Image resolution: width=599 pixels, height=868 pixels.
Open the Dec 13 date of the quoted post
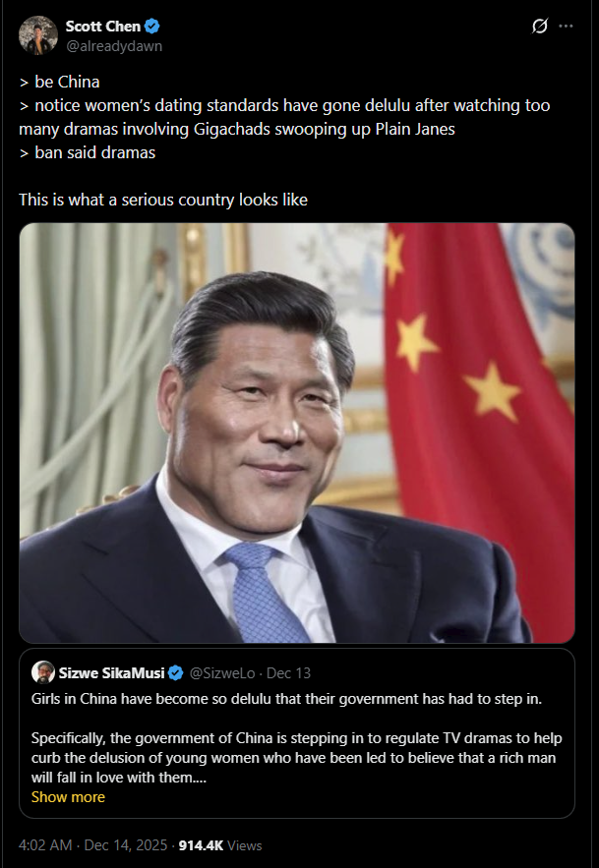pos(289,673)
